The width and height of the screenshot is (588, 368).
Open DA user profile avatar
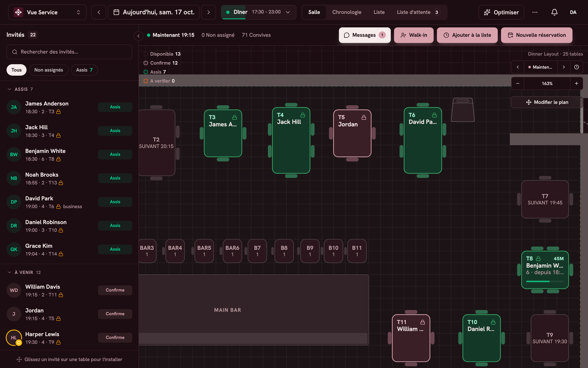[573, 12]
